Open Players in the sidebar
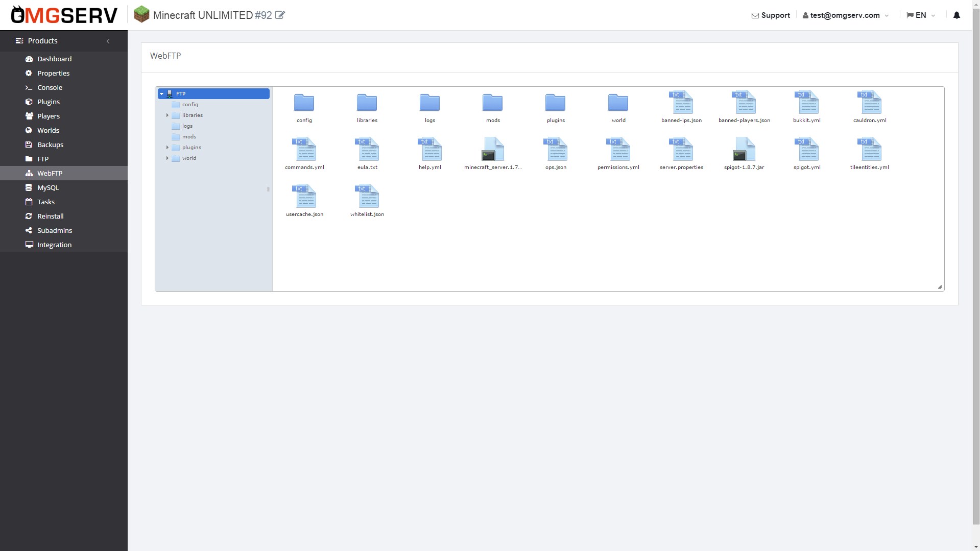The height and width of the screenshot is (551, 980). tap(64, 116)
